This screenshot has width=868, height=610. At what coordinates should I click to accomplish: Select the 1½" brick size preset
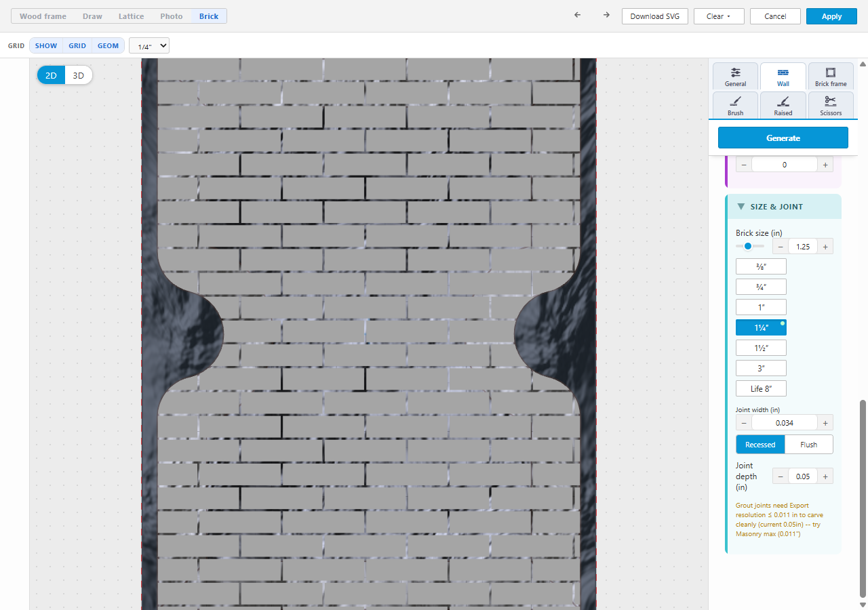tap(761, 348)
